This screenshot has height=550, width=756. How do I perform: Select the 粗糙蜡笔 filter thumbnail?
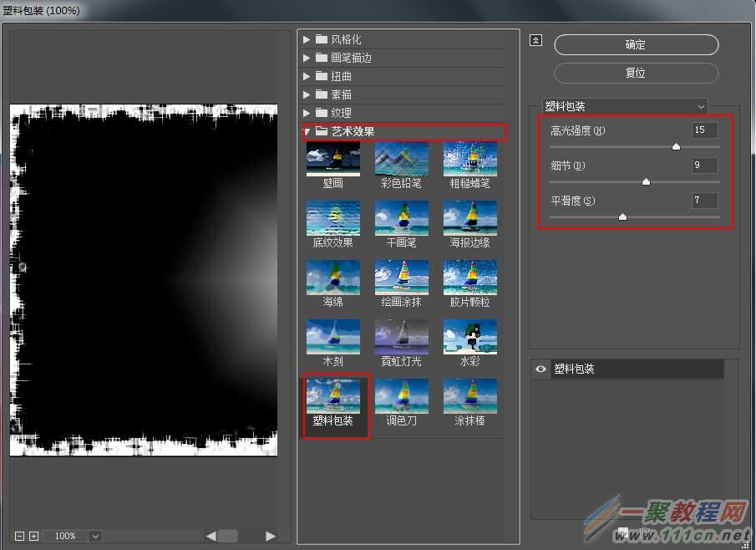(x=470, y=160)
